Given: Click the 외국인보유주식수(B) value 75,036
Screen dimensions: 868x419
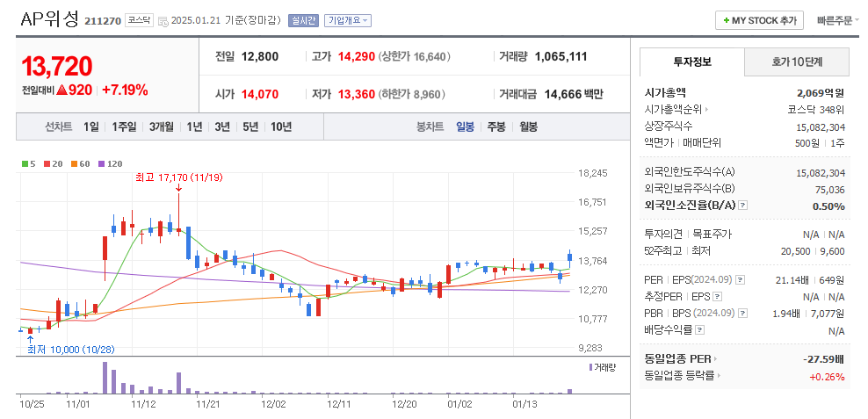Looking at the screenshot, I should pyautogui.click(x=829, y=190).
